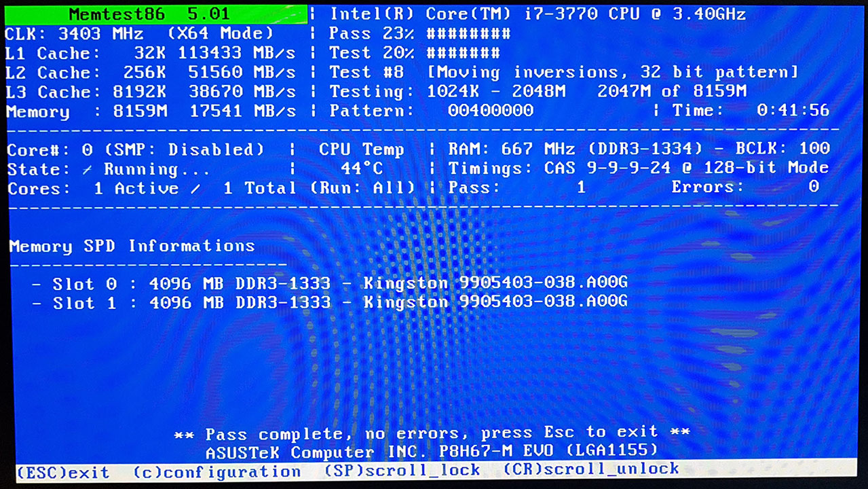Viewport: 868px width, 489px height.
Task: Click the Pass complete, no errors message
Action: click(432, 433)
